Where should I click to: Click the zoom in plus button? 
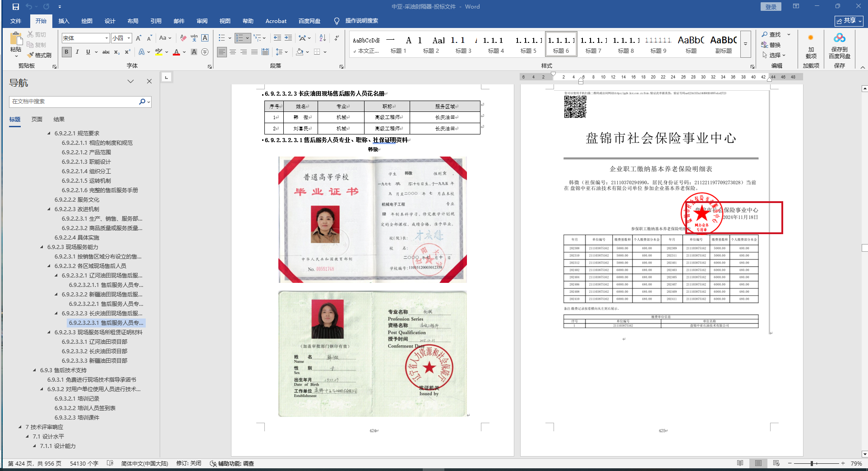pyautogui.click(x=843, y=463)
